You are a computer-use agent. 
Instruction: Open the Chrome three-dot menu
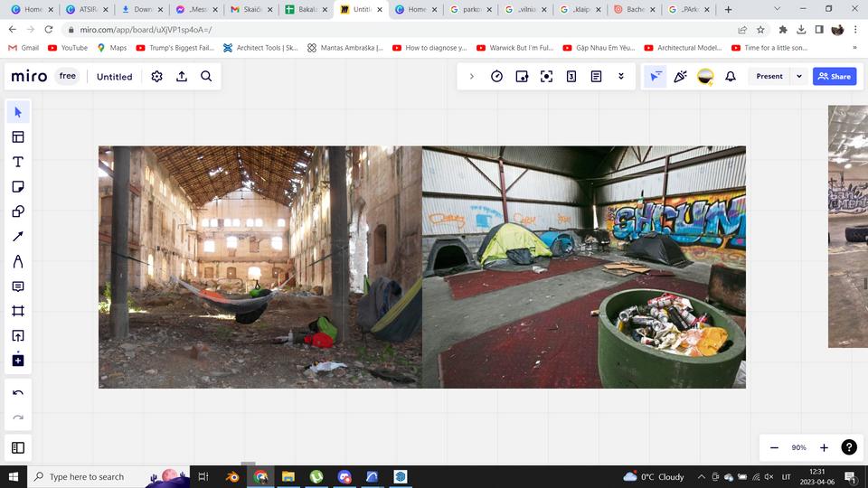(855, 29)
